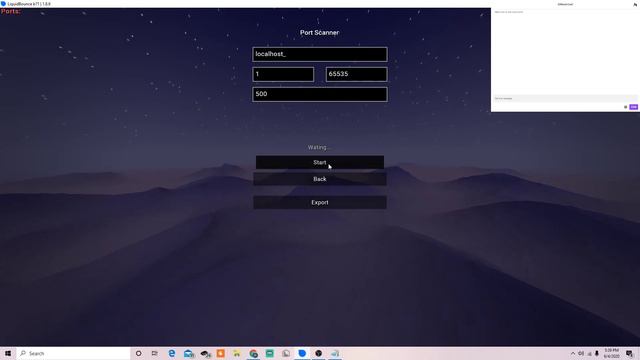Image resolution: width=640 pixels, height=360 pixels.
Task: Open the clock and date flyout
Action: click(611, 353)
